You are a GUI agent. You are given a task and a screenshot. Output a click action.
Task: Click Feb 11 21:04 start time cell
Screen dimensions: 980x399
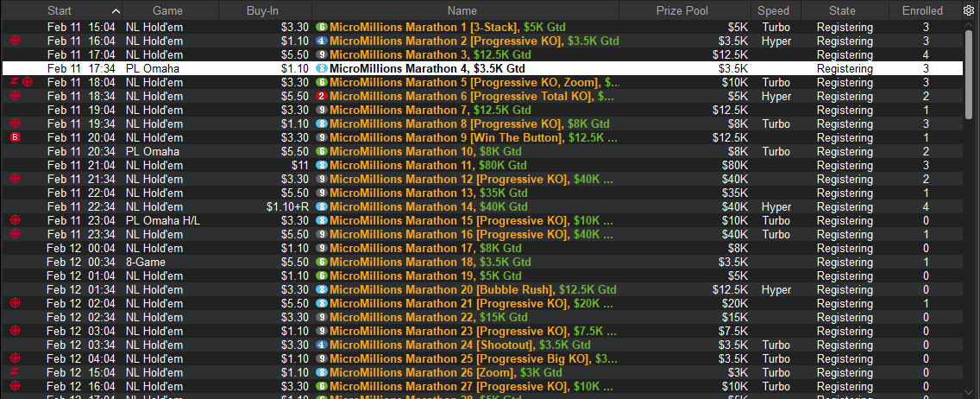[80, 165]
